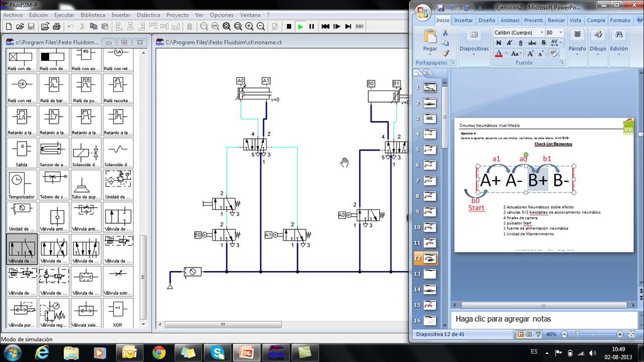Open the Archivo menu in FluidSIM
644x362 pixels.
(13, 15)
